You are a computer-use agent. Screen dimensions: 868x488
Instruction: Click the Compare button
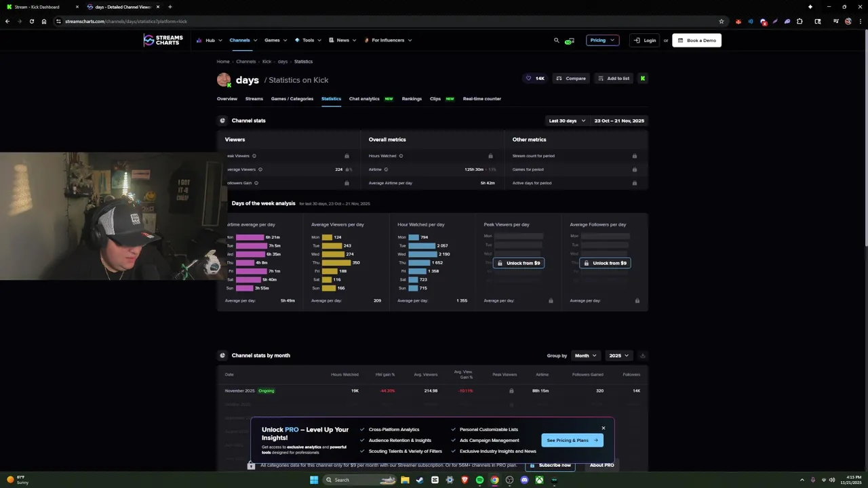click(570, 79)
